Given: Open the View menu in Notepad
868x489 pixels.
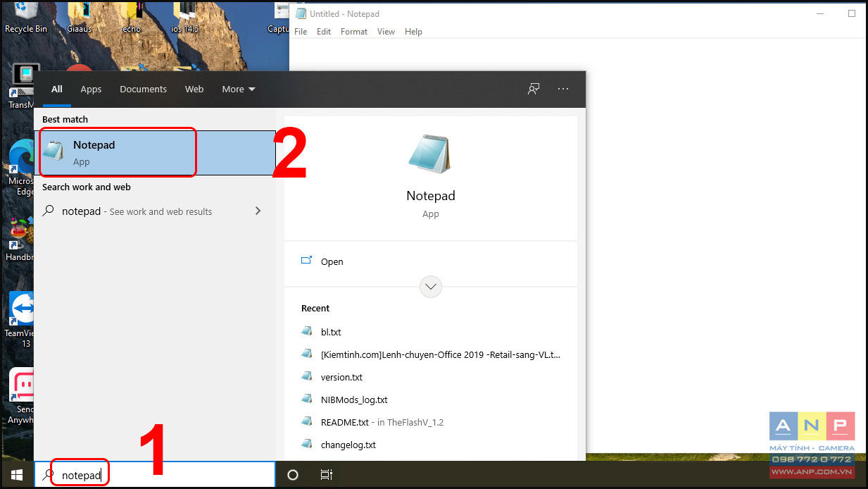Looking at the screenshot, I should click(386, 32).
